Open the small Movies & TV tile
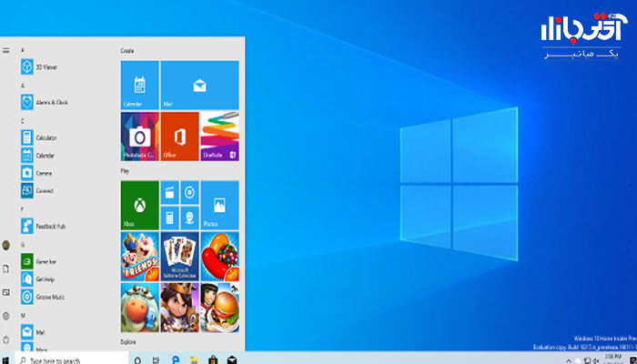This screenshot has height=364, width=637. pyautogui.click(x=169, y=193)
